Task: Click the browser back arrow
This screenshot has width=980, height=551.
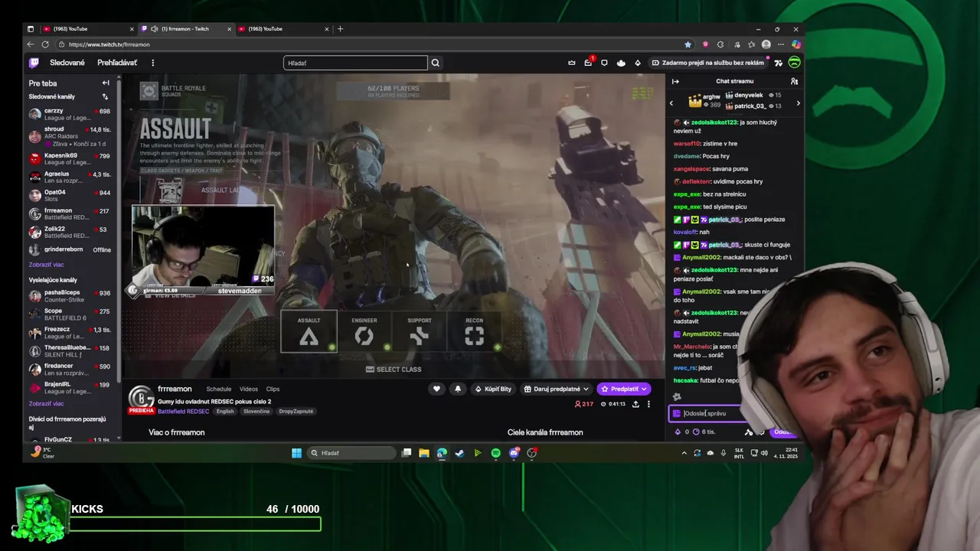Action: click(31, 44)
